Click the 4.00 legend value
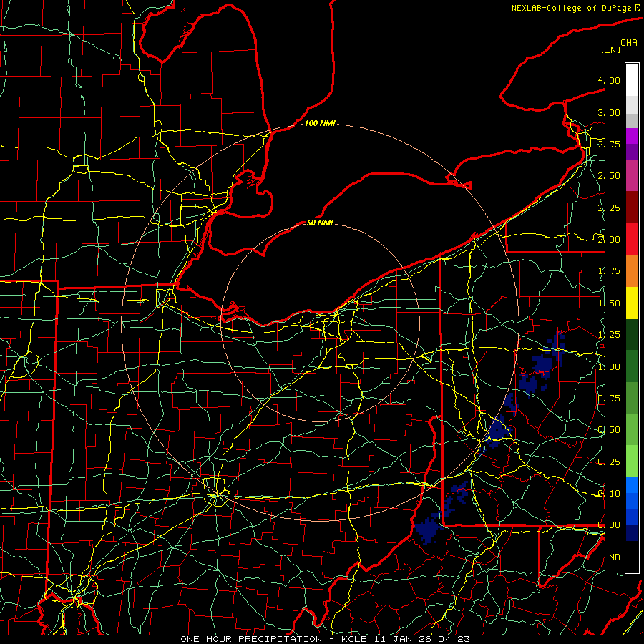 [609, 80]
